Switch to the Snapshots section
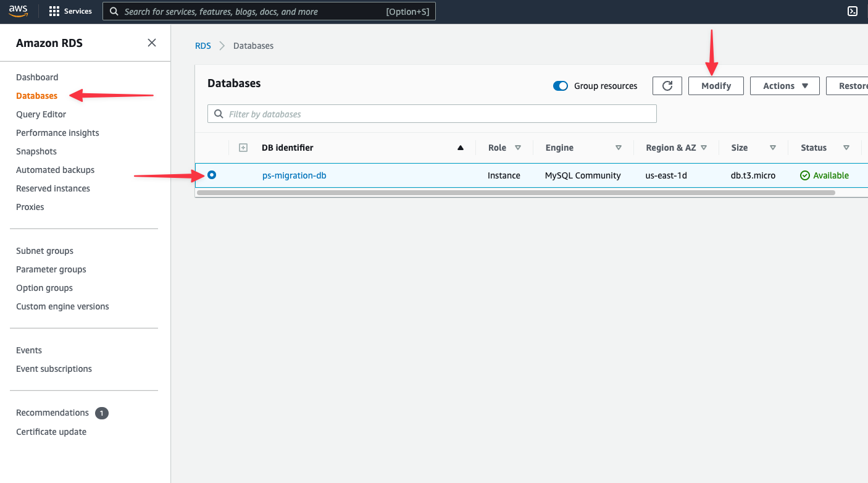The width and height of the screenshot is (868, 483). click(x=36, y=151)
